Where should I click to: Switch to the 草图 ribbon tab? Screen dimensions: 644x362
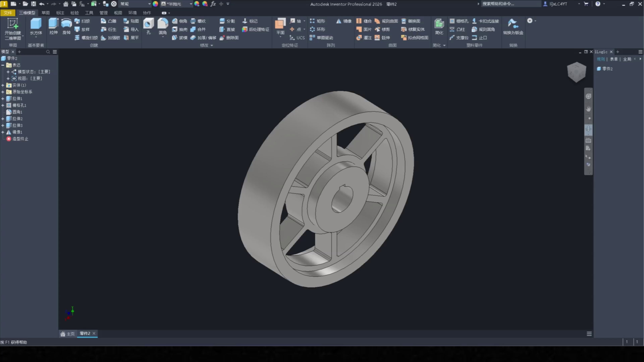pyautogui.click(x=45, y=13)
